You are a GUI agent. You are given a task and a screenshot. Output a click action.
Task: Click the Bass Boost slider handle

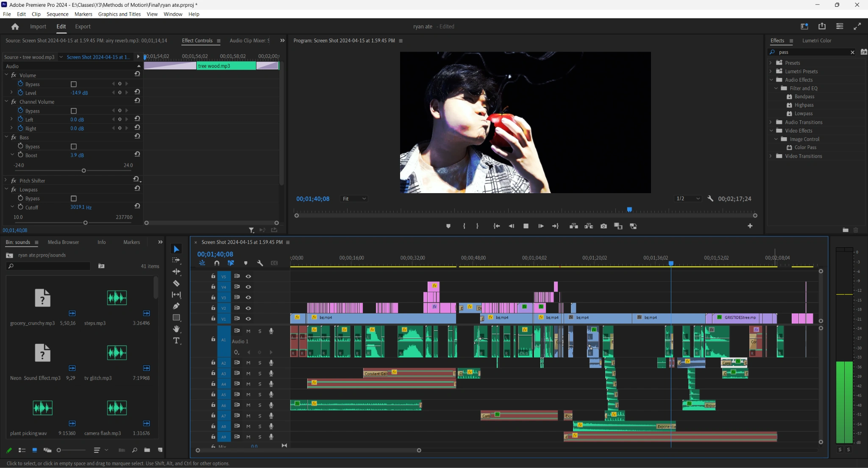83,171
